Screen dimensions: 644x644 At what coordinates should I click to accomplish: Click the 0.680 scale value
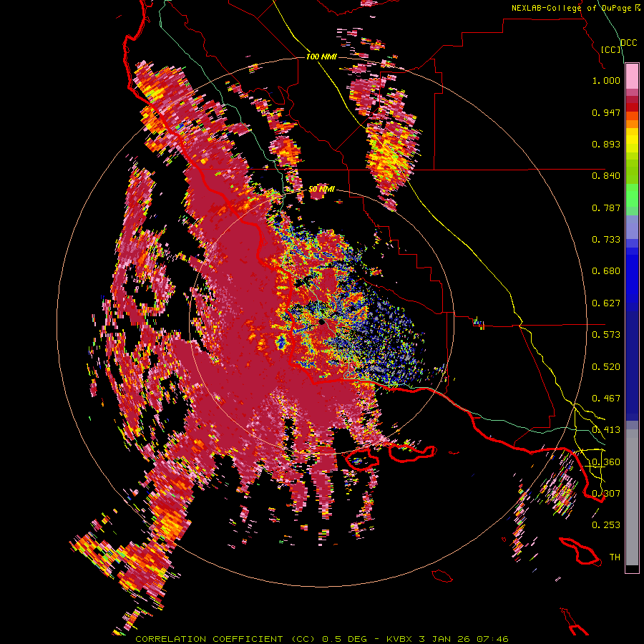tap(606, 271)
